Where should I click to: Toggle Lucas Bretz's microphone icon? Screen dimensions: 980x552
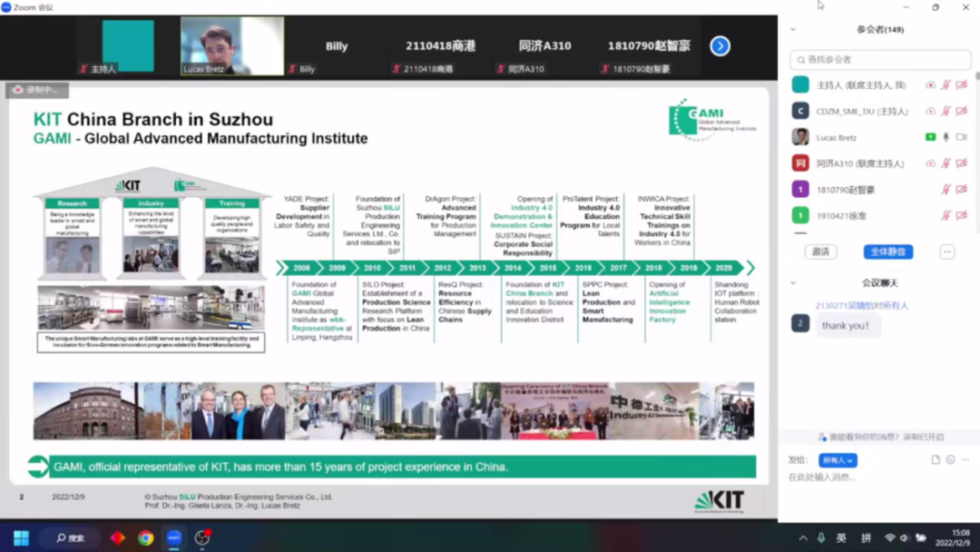point(946,137)
